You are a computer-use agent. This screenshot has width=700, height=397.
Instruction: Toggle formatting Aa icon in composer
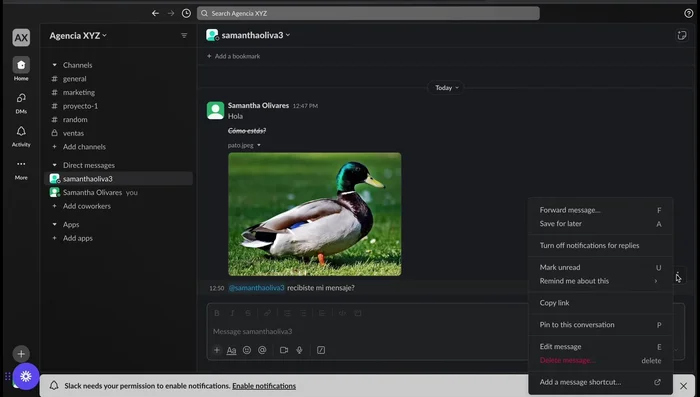pyautogui.click(x=231, y=350)
